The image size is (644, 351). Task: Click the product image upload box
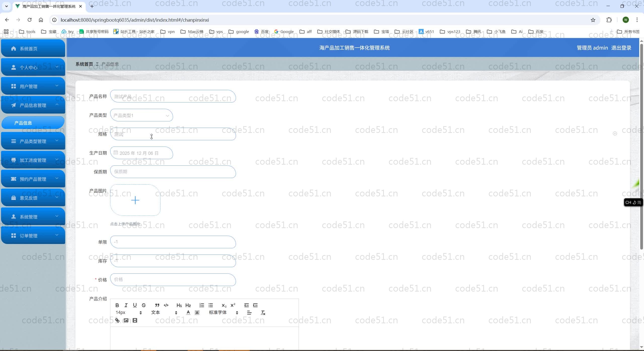tap(135, 200)
